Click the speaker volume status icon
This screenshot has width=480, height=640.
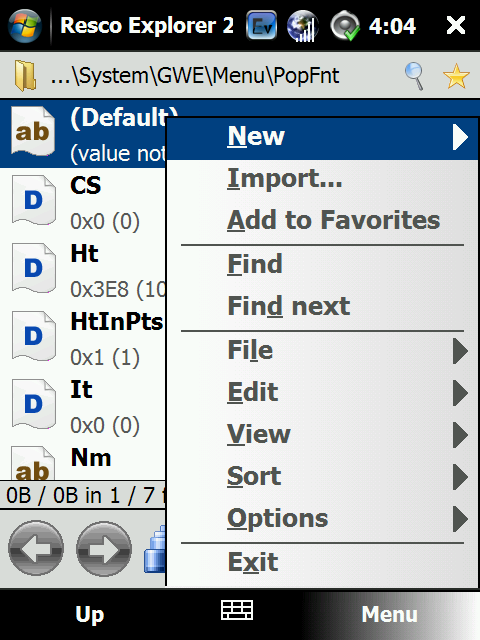(x=345, y=26)
